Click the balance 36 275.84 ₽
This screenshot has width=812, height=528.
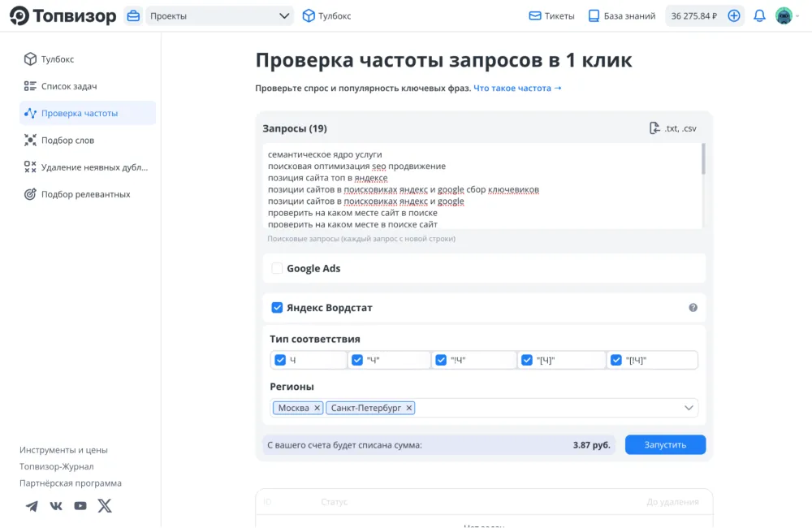coord(694,16)
